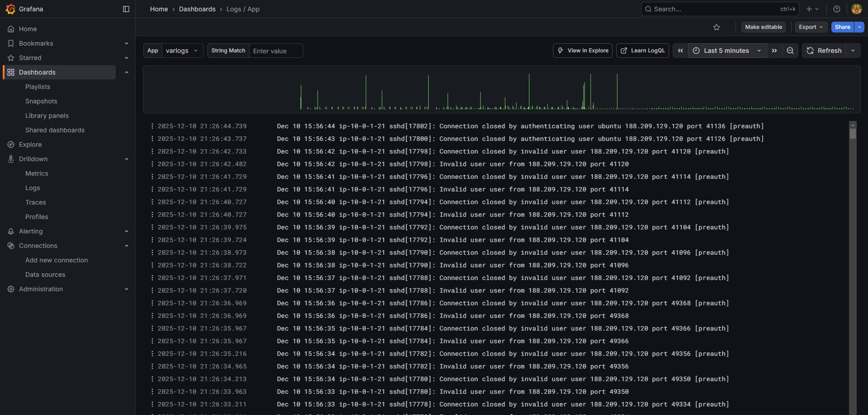Go to Data sources in sidebar
Image resolution: width=868 pixels, height=415 pixels.
point(45,275)
